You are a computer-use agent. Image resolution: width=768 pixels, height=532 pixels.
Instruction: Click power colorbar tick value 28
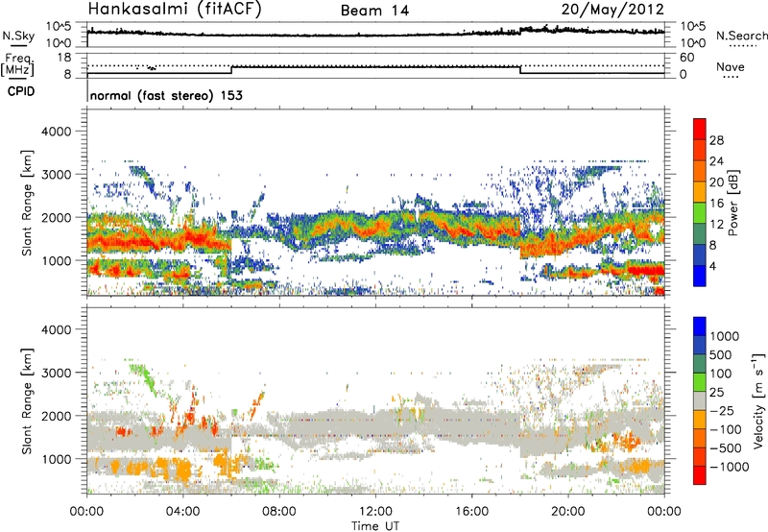(716, 140)
